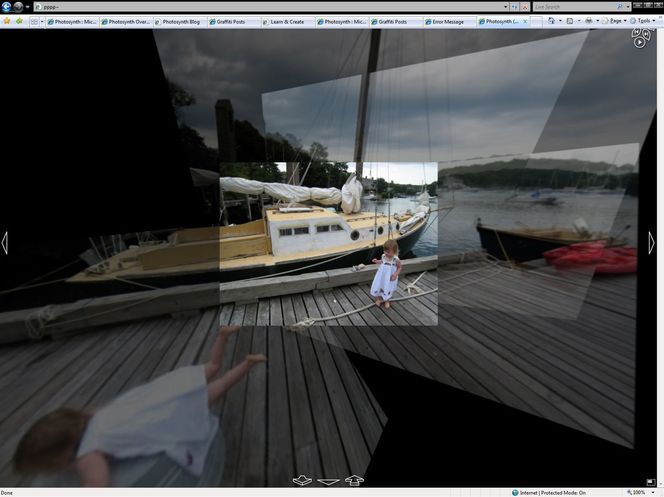Image resolution: width=664 pixels, height=497 pixels.
Task: Click the downward triangle navigation arrow
Action: [328, 481]
